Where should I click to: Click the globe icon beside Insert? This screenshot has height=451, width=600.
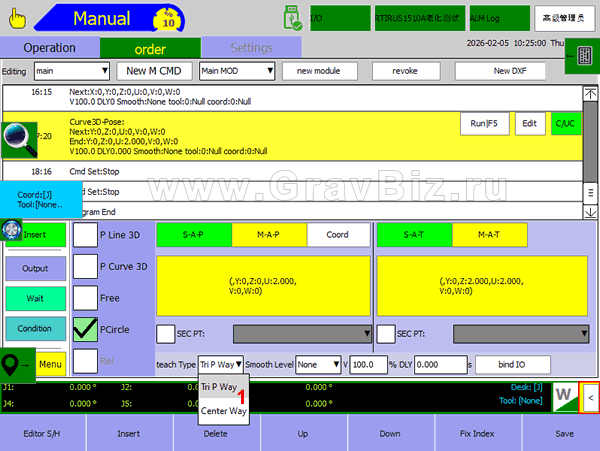click(x=13, y=229)
